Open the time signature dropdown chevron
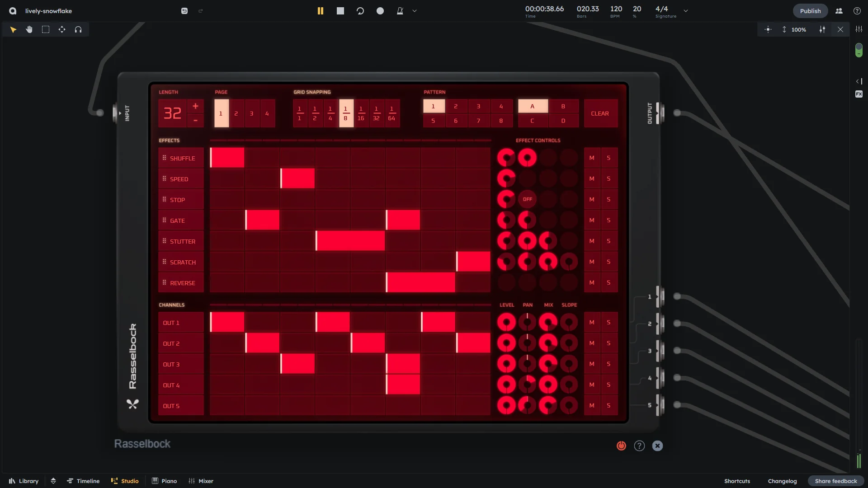This screenshot has height=488, width=868. 686,11
